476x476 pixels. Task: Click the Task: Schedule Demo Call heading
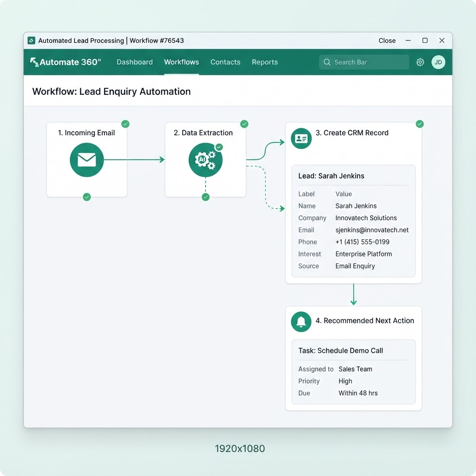pos(340,350)
